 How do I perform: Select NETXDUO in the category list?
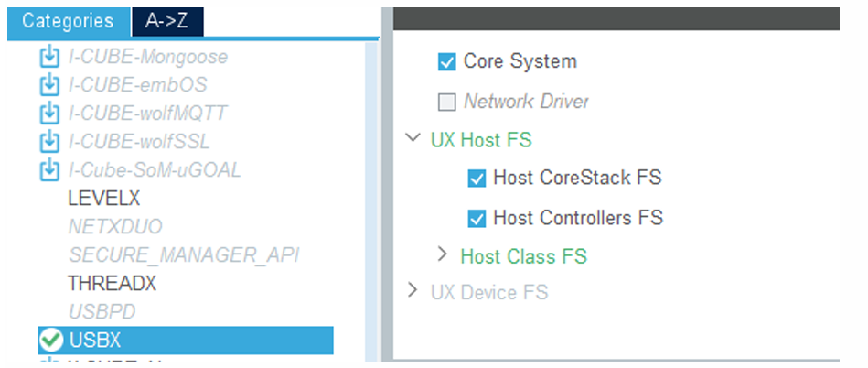115,227
